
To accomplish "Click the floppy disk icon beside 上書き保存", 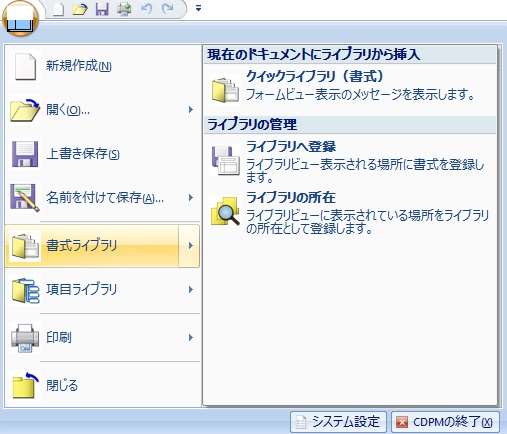I will pos(25,154).
